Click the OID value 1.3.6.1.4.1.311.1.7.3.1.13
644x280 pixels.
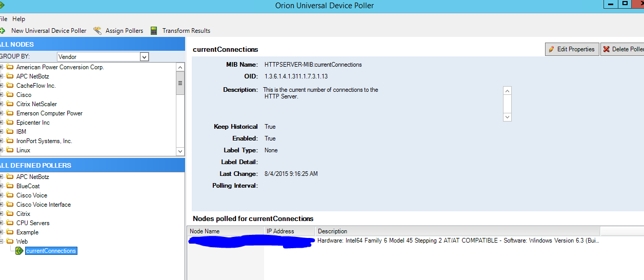click(x=296, y=76)
